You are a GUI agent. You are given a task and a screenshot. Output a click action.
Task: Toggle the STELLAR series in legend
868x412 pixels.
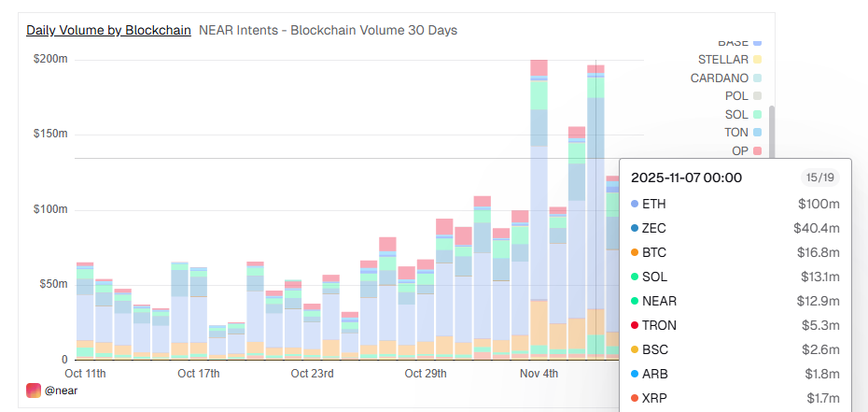(x=722, y=60)
